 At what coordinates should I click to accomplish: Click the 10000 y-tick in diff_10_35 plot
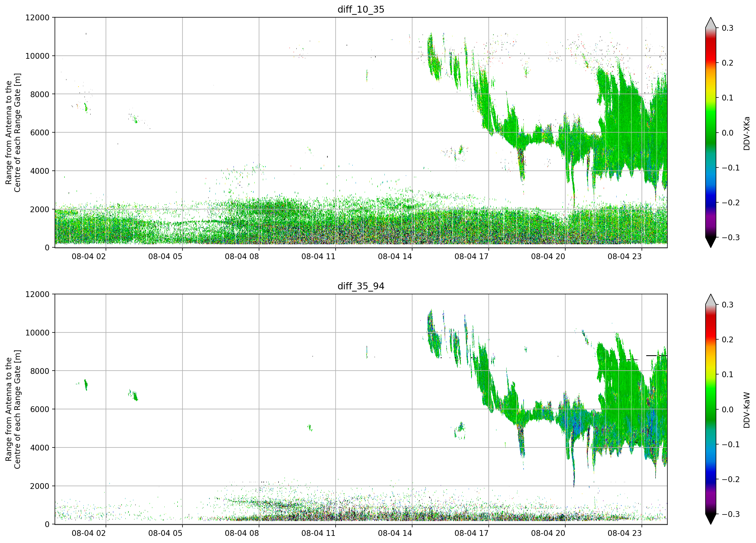click(37, 56)
